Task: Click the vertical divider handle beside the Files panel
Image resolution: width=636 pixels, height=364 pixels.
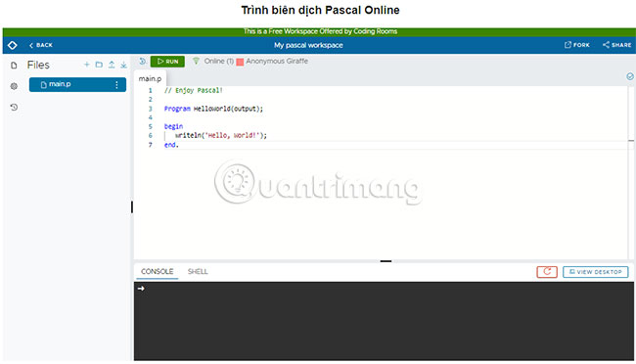Action: click(x=132, y=207)
